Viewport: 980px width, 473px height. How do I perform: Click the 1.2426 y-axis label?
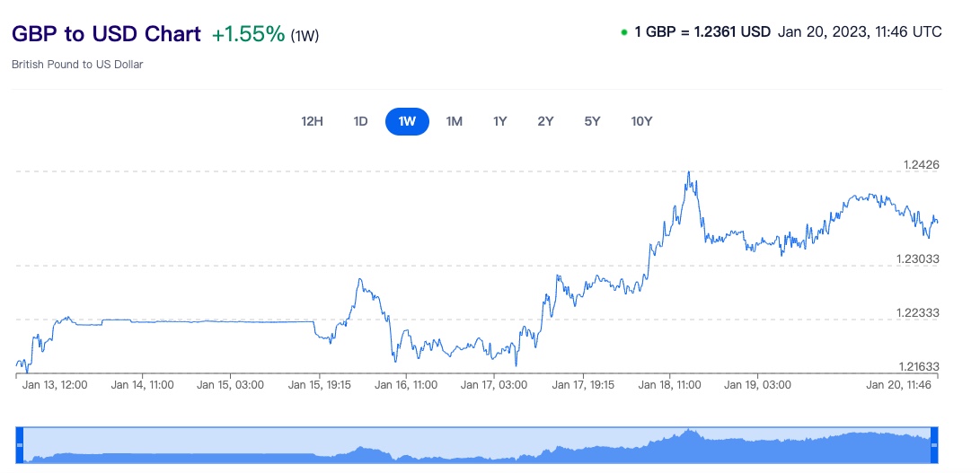pyautogui.click(x=921, y=164)
